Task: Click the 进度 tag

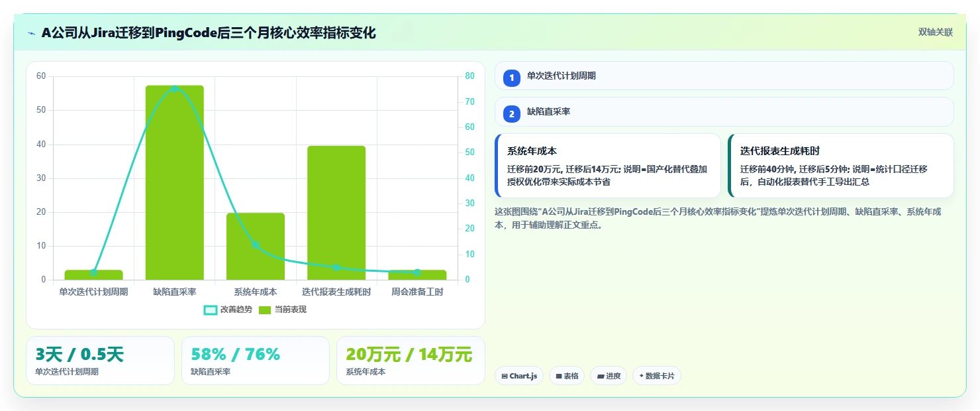Action: click(x=609, y=376)
